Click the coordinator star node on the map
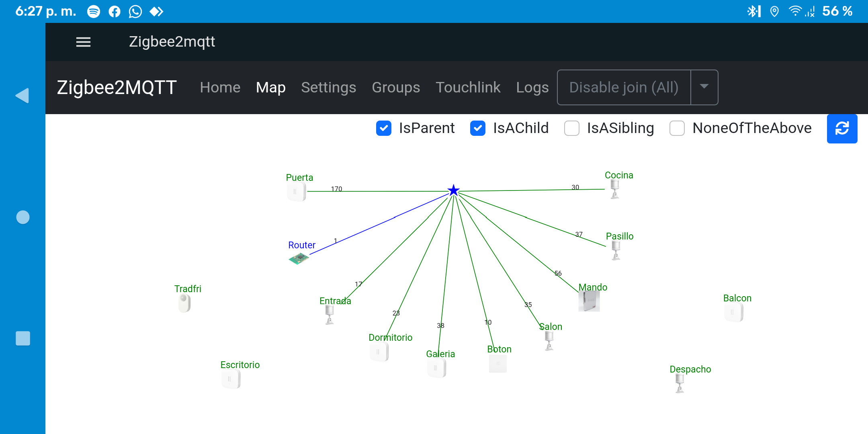868x434 pixels. tap(453, 190)
